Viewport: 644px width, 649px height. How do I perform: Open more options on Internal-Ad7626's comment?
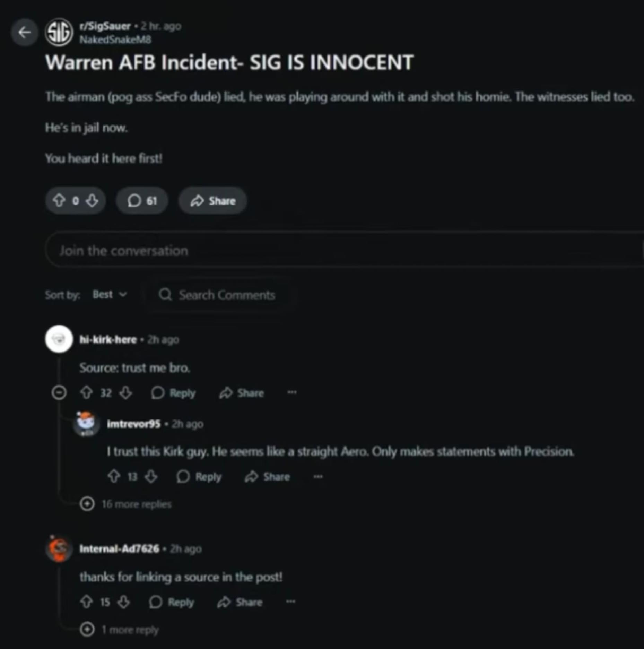290,602
